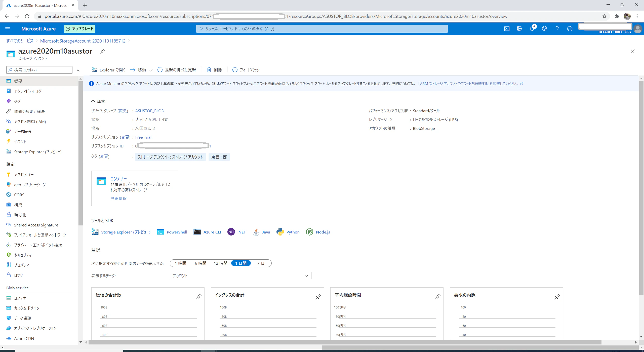Collapse the 基本 essentials section
This screenshot has width=644, height=352.
(98, 101)
